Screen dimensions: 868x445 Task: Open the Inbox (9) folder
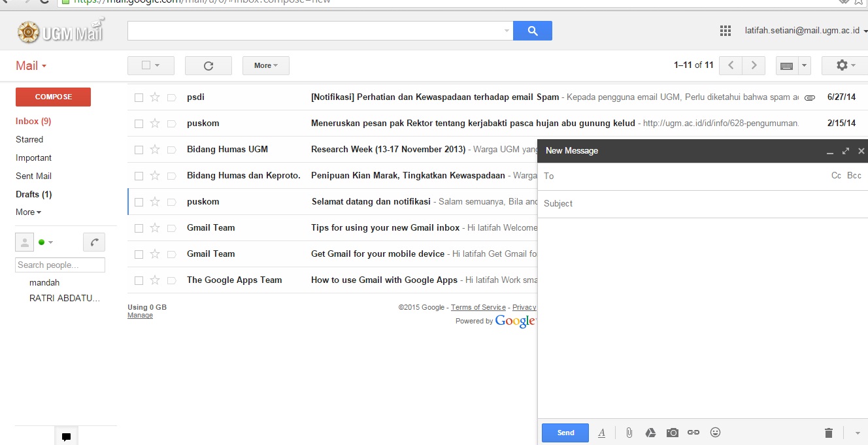pyautogui.click(x=33, y=121)
